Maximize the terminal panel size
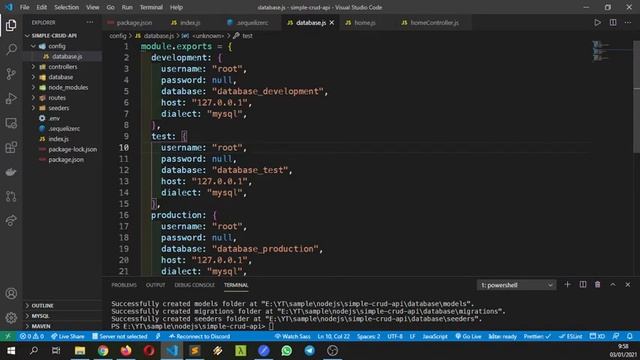This screenshot has height=360, width=640. point(613,284)
